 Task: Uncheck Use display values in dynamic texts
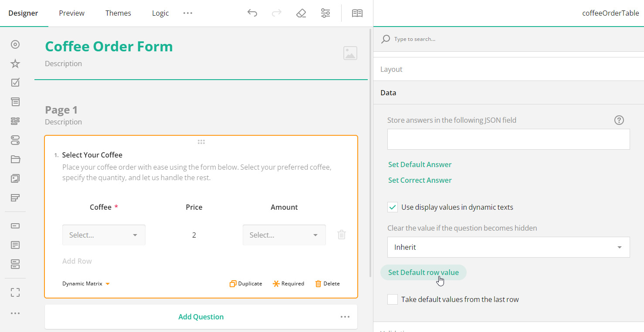pyautogui.click(x=392, y=207)
